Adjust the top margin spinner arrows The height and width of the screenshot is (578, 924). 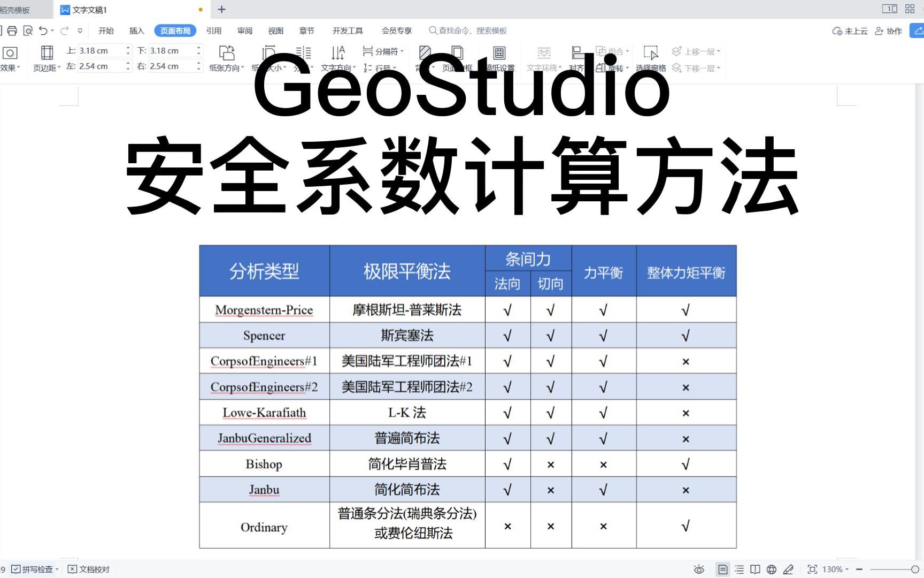pos(128,50)
